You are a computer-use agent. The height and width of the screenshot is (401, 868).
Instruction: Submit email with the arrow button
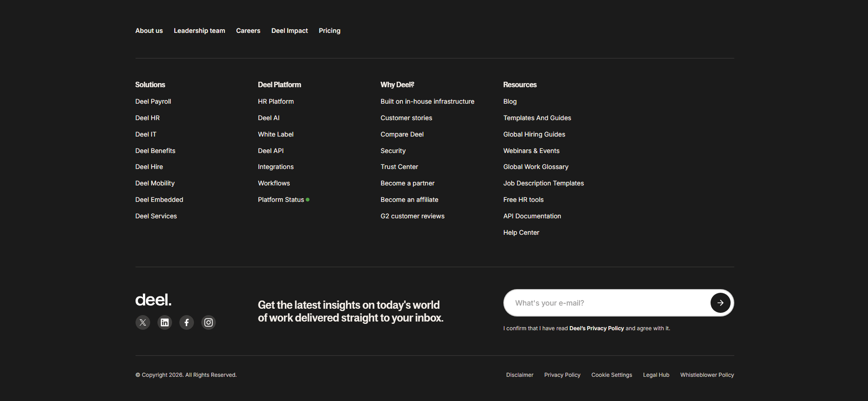coord(720,303)
